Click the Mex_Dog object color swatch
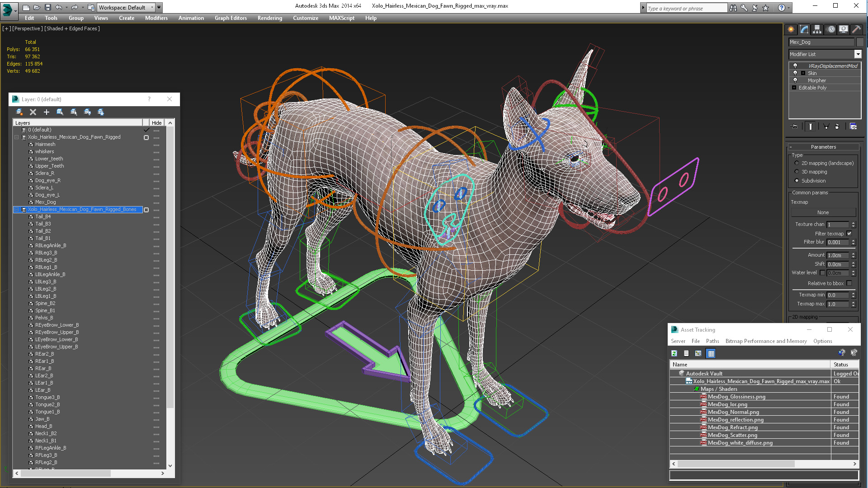 tap(860, 42)
